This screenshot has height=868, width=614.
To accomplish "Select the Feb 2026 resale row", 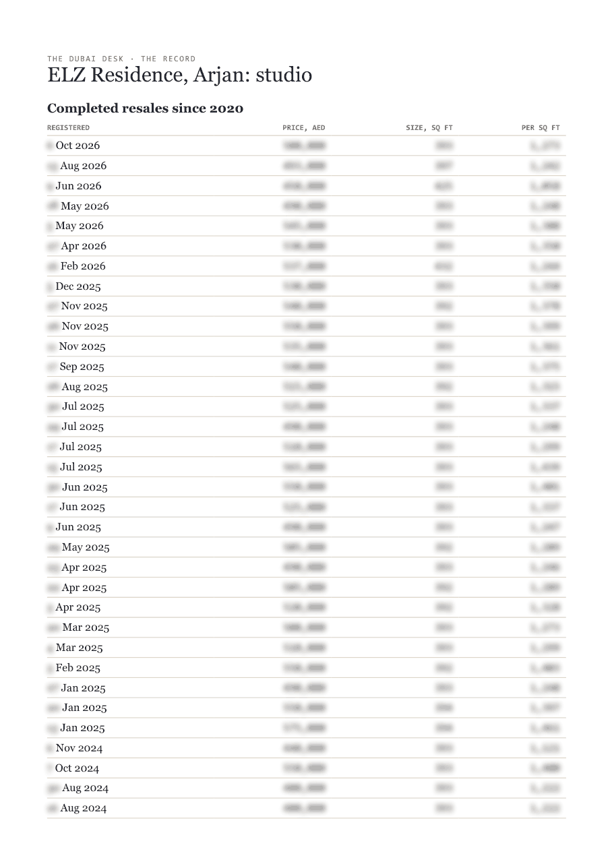I will click(307, 266).
